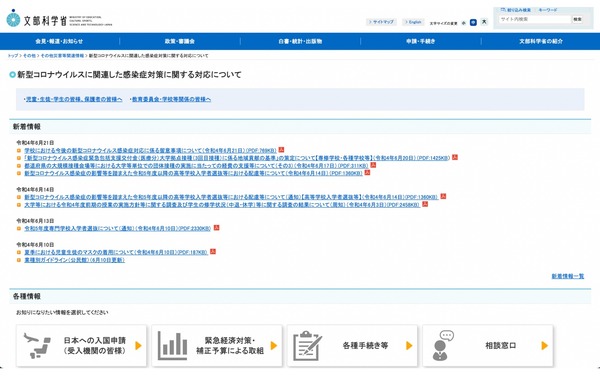Select キーワード search mode
The height and width of the screenshot is (379, 600).
click(548, 10)
